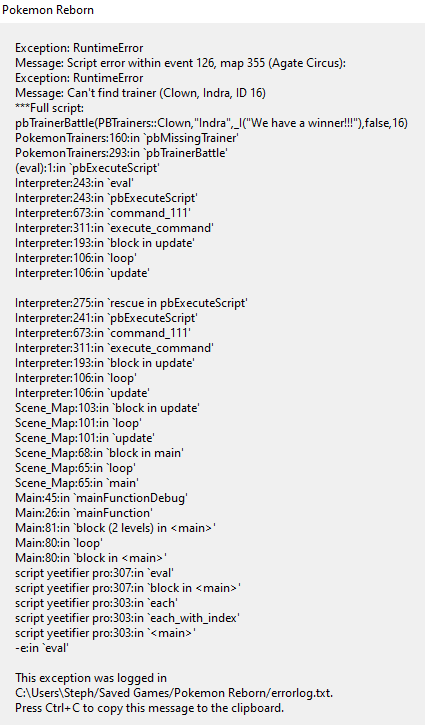Screen dimensions: 425x725
Task: Click the 'Can't find trainer (Clown, Indra, ID 16)' message
Action: coord(141,93)
